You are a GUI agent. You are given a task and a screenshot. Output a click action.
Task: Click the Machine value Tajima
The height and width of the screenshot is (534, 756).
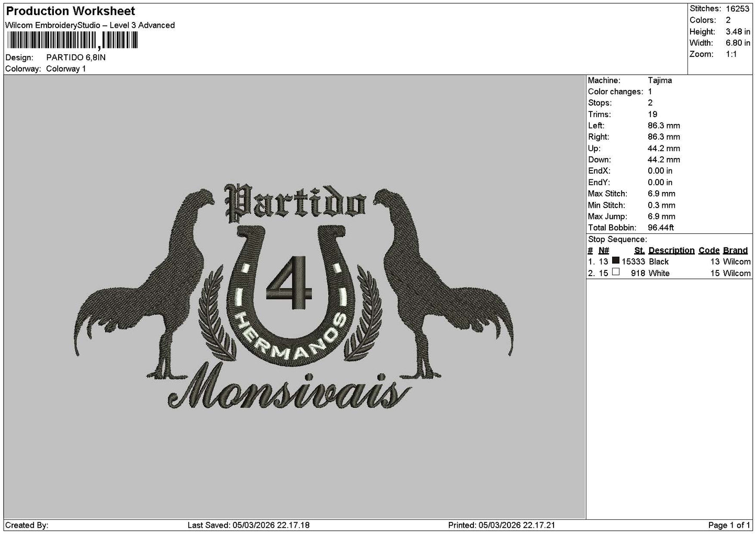click(x=660, y=81)
